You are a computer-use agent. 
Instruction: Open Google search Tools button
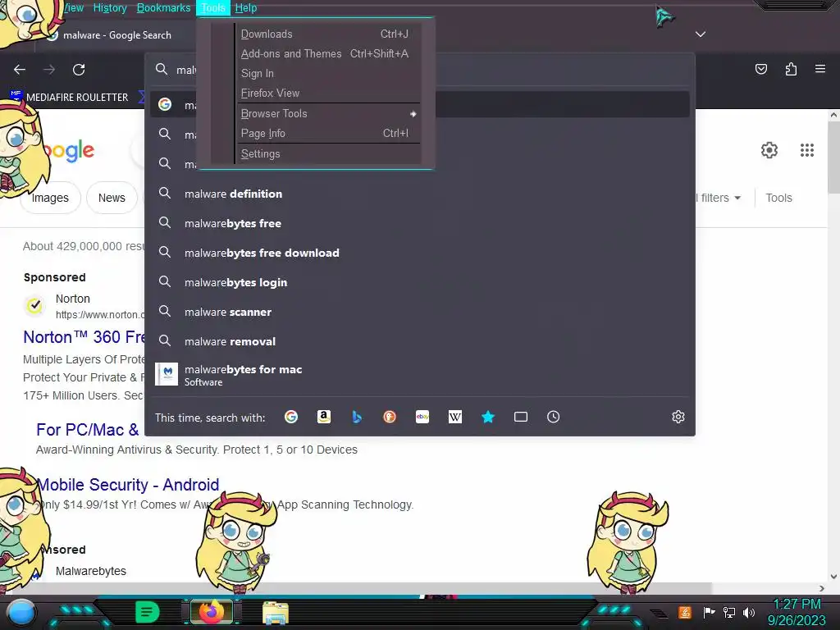click(x=778, y=198)
